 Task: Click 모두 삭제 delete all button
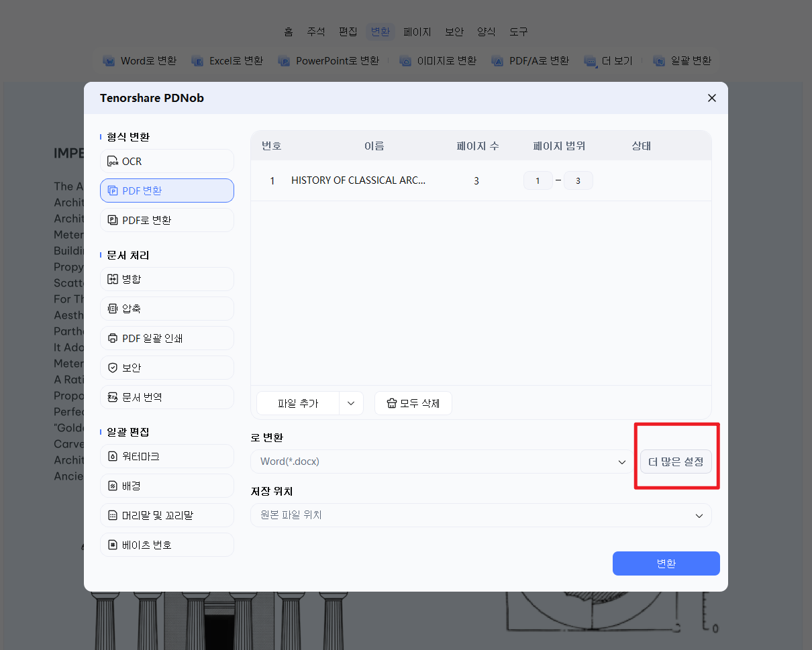(413, 403)
